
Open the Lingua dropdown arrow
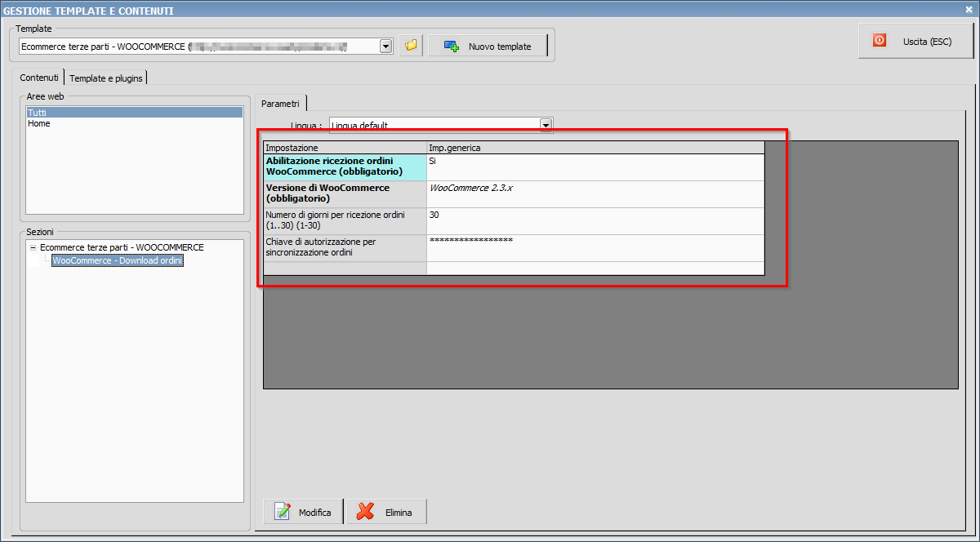coord(546,125)
